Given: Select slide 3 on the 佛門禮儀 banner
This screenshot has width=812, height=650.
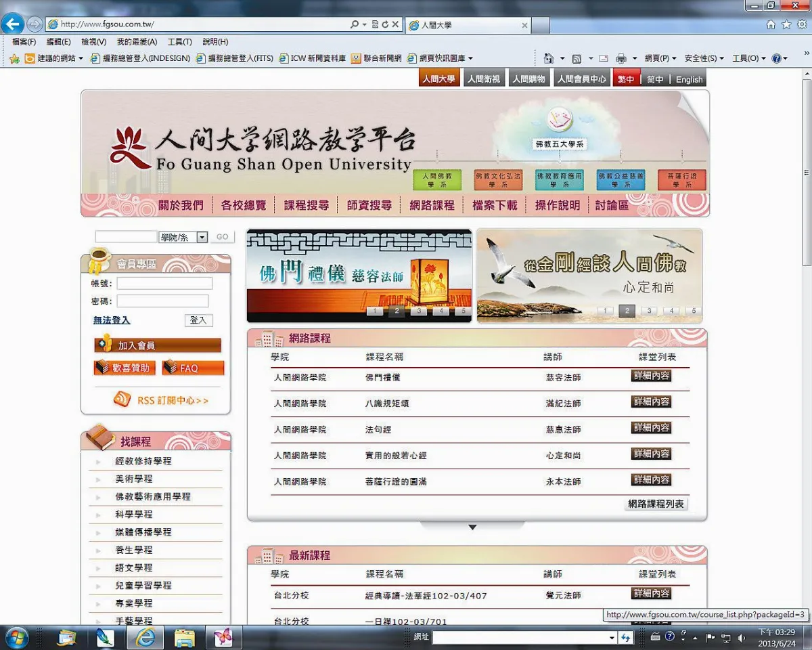Looking at the screenshot, I should [x=419, y=311].
